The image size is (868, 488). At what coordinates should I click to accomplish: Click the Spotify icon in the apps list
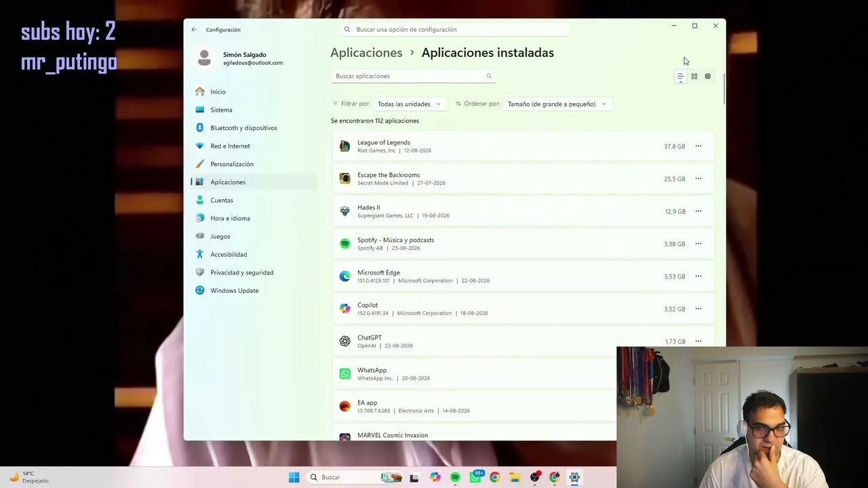click(x=345, y=244)
